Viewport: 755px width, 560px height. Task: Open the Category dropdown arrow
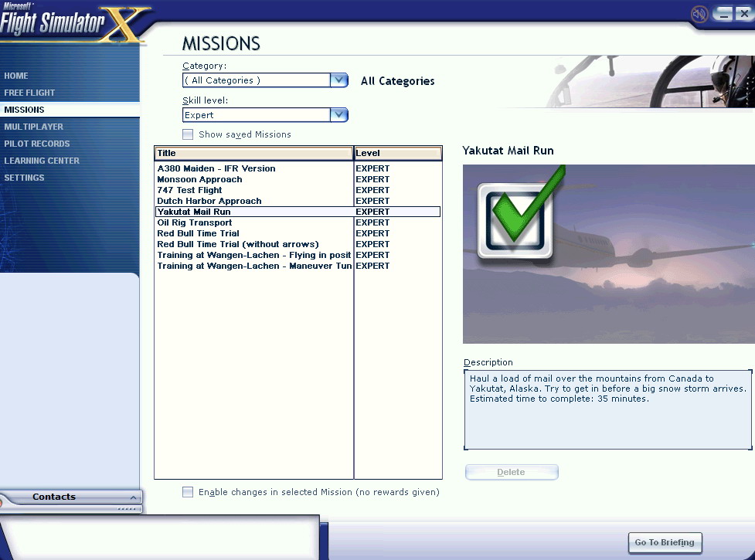click(x=339, y=80)
